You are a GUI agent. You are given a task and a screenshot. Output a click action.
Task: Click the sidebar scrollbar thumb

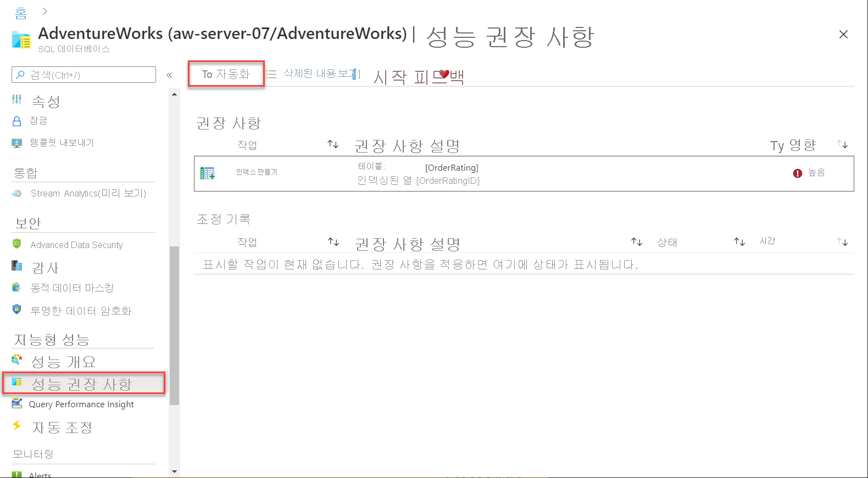(x=175, y=325)
